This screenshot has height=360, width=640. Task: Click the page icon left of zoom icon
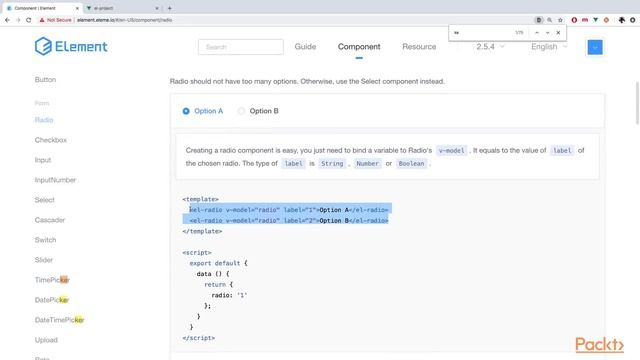tap(539, 20)
